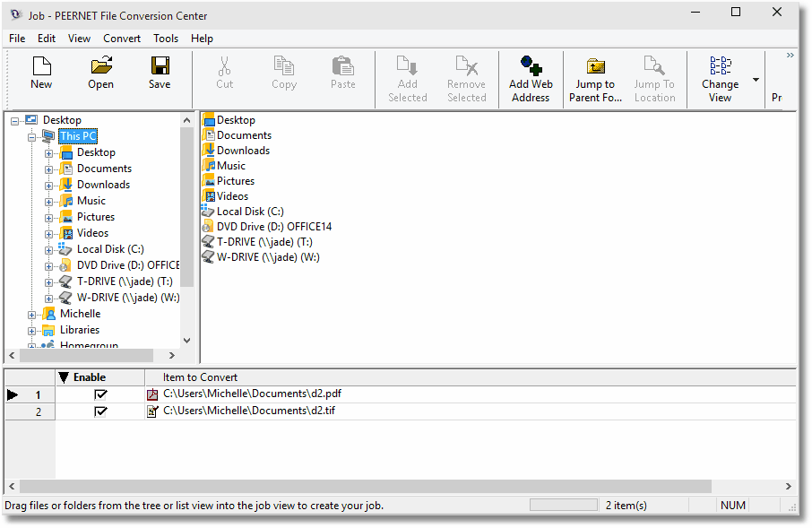Screen dimensions: 812x528
Task: Uncheck Enable for d2.tif row
Action: pos(100,412)
